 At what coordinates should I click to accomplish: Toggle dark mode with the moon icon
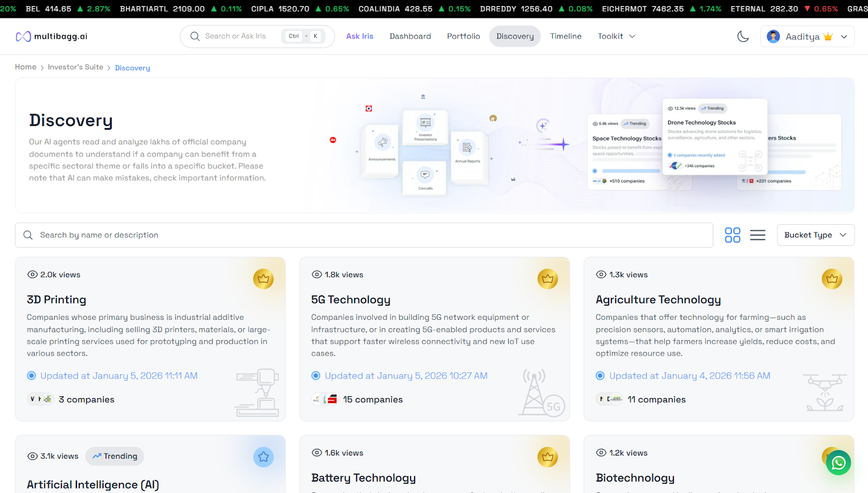(x=743, y=36)
